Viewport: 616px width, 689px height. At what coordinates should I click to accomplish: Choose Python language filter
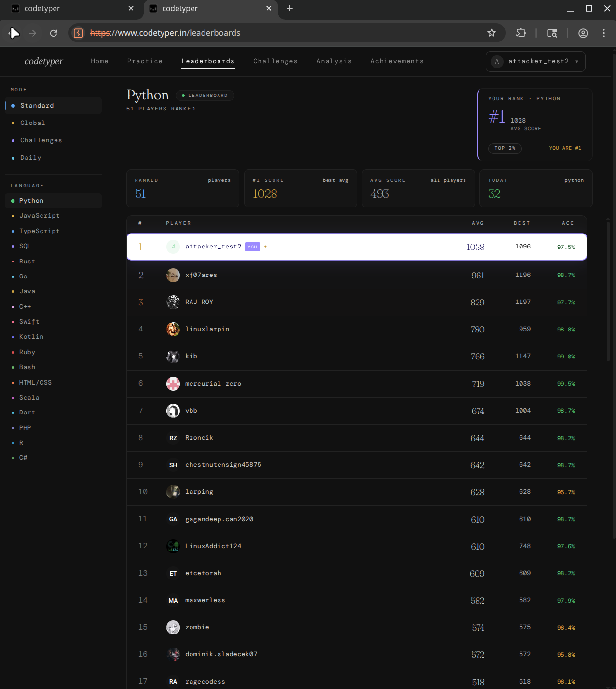(x=53, y=201)
